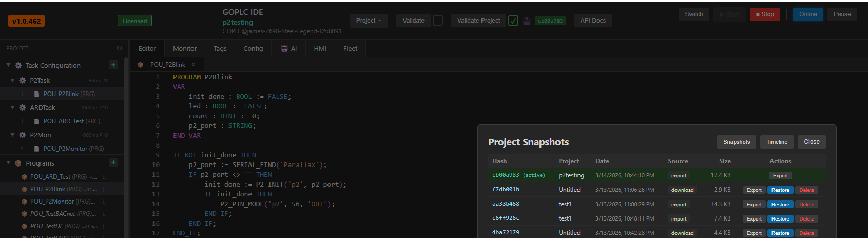Close the Project Snapshots dialog
868x238 pixels.
[x=812, y=142]
